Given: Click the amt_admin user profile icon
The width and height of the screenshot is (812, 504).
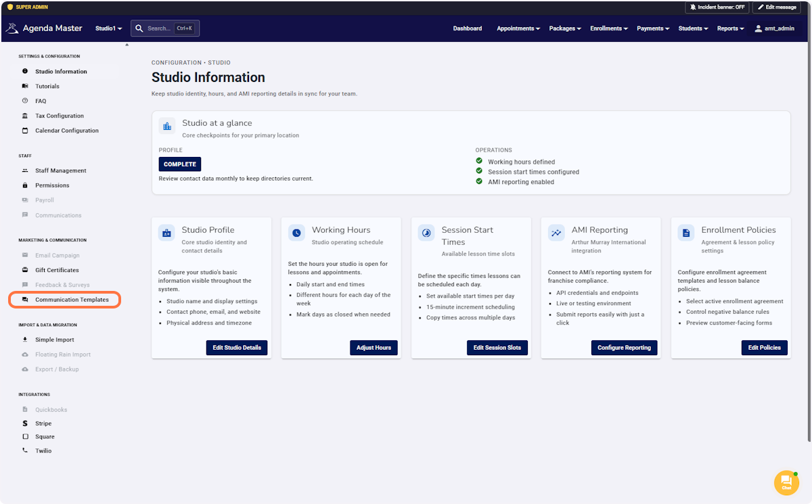Looking at the screenshot, I should pyautogui.click(x=759, y=28).
